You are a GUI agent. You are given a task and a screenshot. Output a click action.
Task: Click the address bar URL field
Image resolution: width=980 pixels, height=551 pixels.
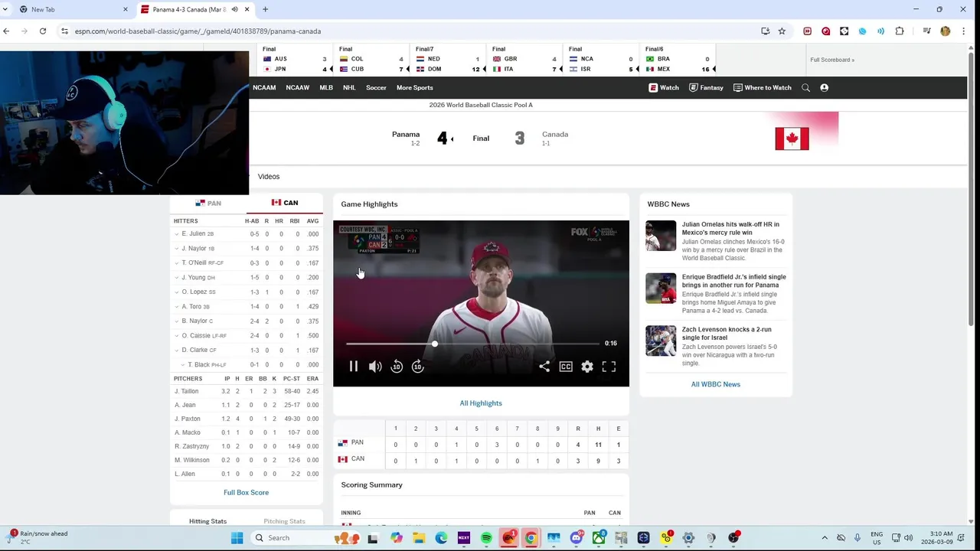point(413,31)
